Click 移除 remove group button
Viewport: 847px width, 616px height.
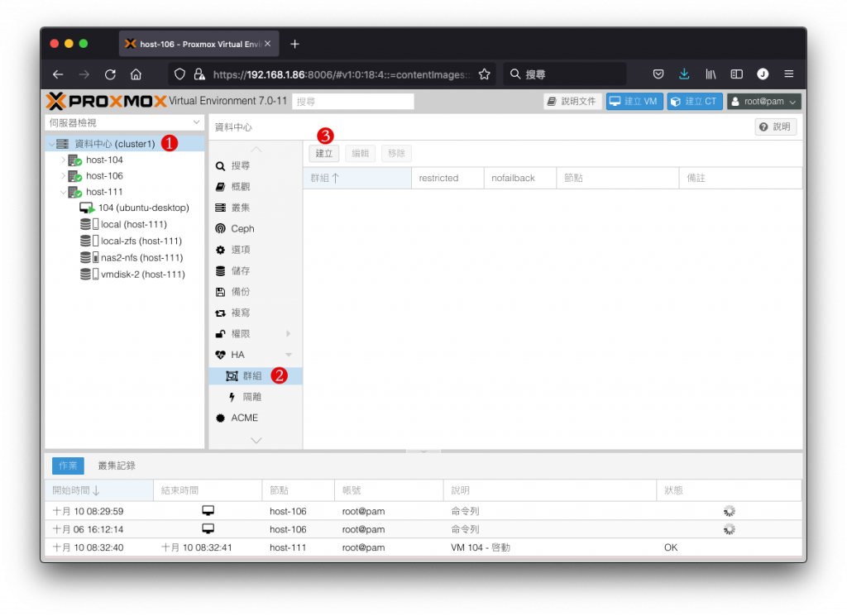click(396, 153)
